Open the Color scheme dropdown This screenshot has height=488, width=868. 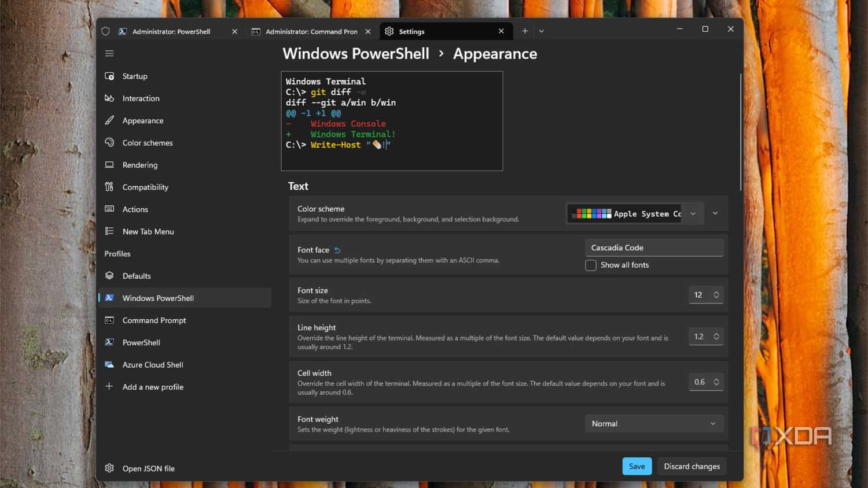click(x=635, y=213)
